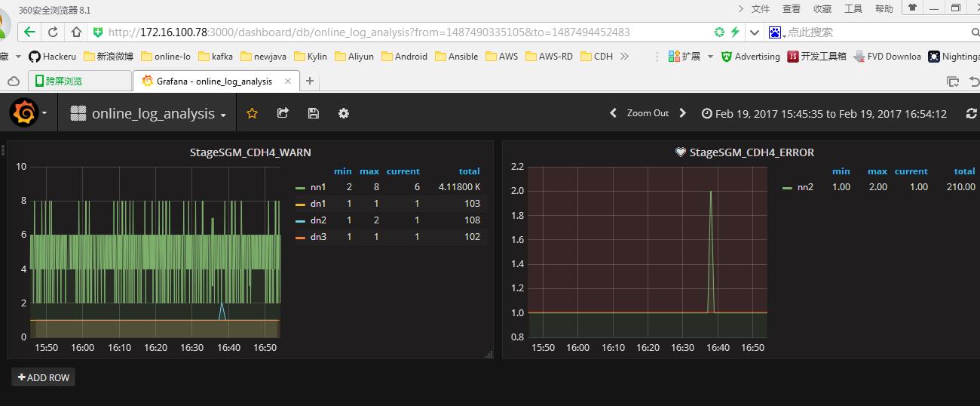
Task: Sort ERROR legend by max column
Action: click(877, 171)
